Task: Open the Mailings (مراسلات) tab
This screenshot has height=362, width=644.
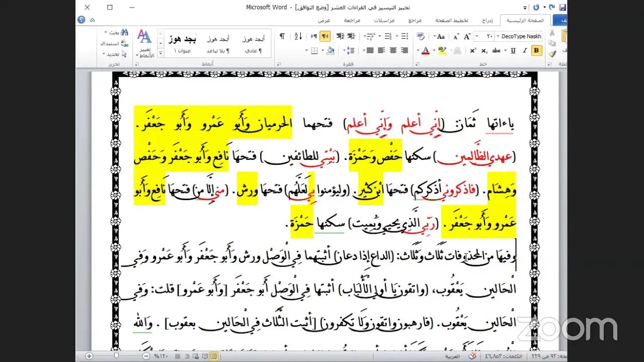Action: [384, 20]
